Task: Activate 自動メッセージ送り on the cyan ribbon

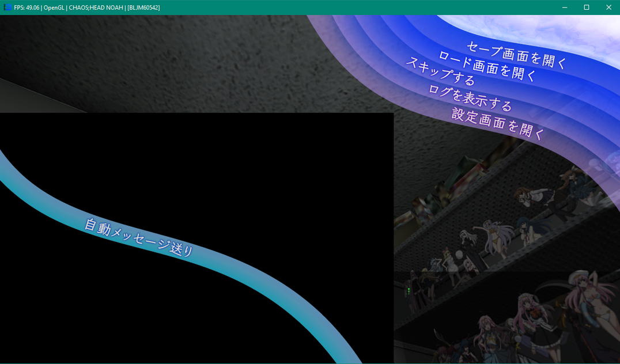Action: [139, 237]
